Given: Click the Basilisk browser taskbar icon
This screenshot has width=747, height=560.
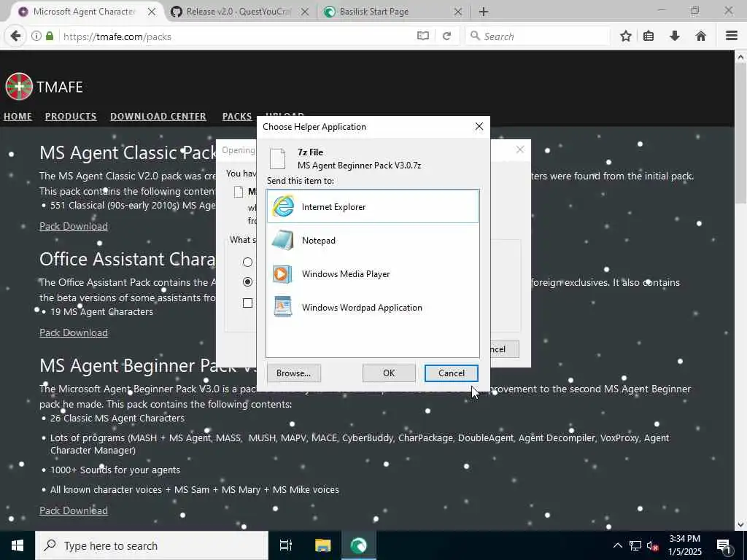Looking at the screenshot, I should 359,545.
